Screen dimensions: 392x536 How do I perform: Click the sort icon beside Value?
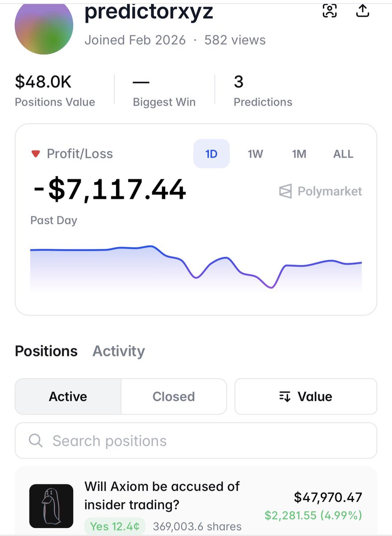pyautogui.click(x=285, y=397)
